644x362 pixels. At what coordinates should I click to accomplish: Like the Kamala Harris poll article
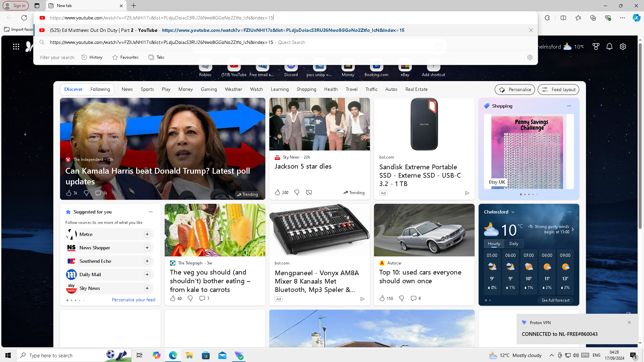coord(69,193)
